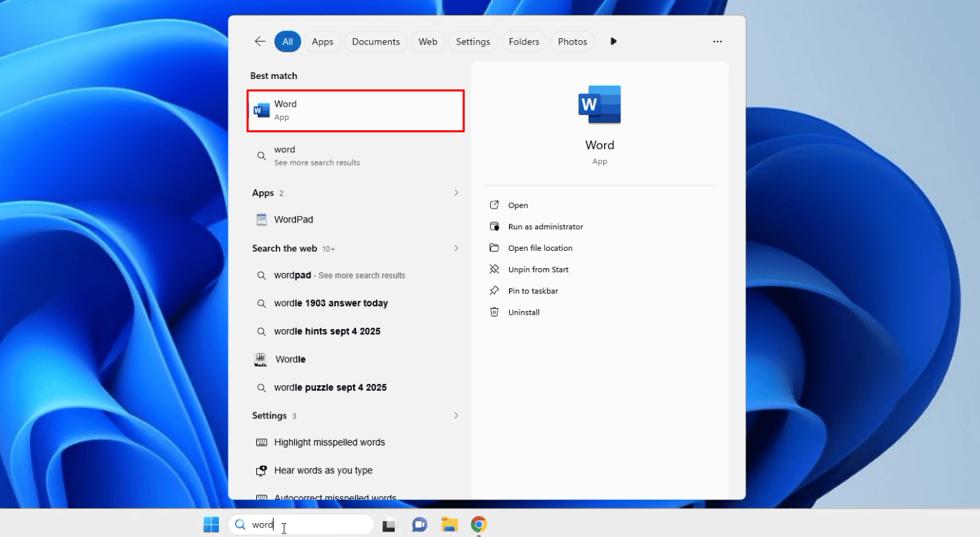Click the Uninstall trash icon
This screenshot has height=537, width=980.
[x=495, y=312]
